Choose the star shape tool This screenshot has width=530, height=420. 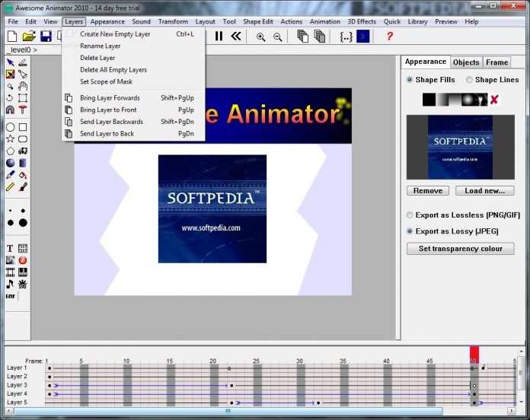click(x=10, y=138)
